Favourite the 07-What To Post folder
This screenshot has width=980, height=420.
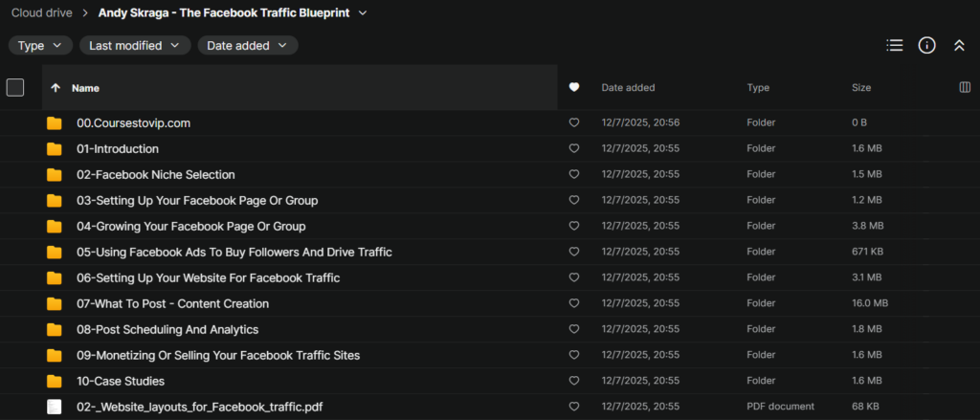point(574,304)
